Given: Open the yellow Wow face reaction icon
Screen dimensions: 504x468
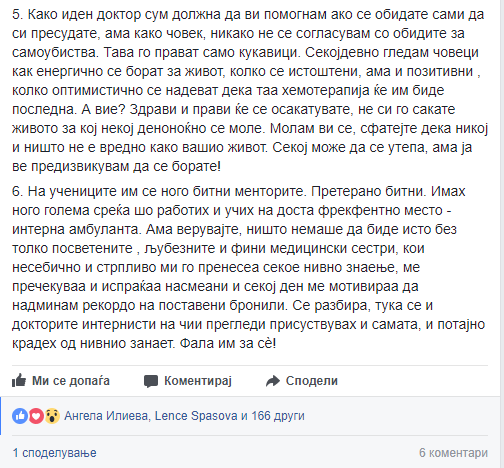Looking at the screenshot, I should click(x=52, y=416).
